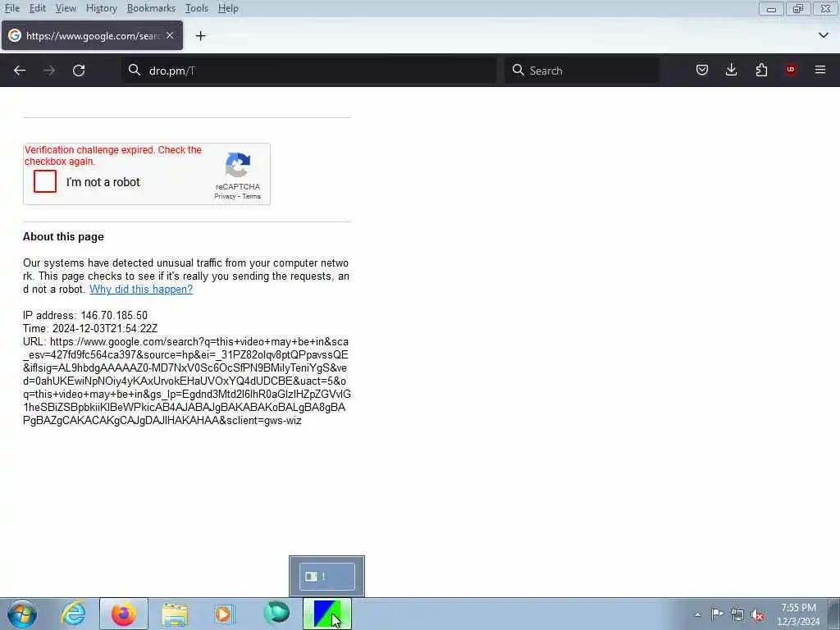This screenshot has width=840, height=630.
Task: Select the taskbar preview thumbnail window
Action: [x=326, y=577]
